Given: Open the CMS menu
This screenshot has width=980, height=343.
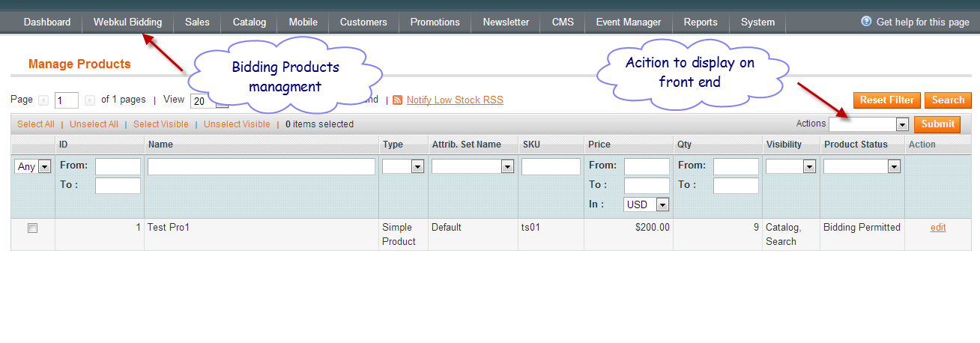Looking at the screenshot, I should coord(563,22).
